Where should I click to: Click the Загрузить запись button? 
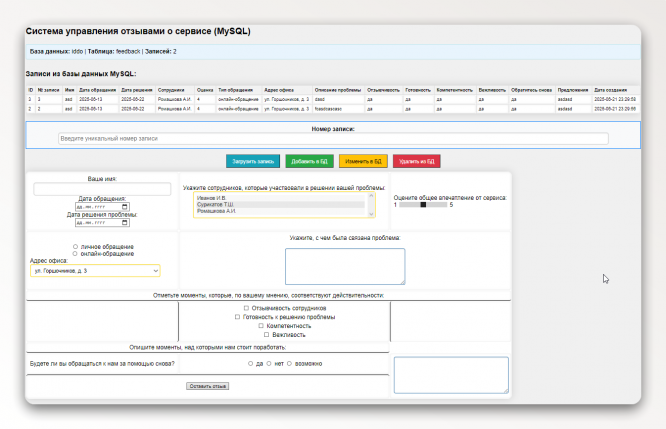[x=252, y=161]
